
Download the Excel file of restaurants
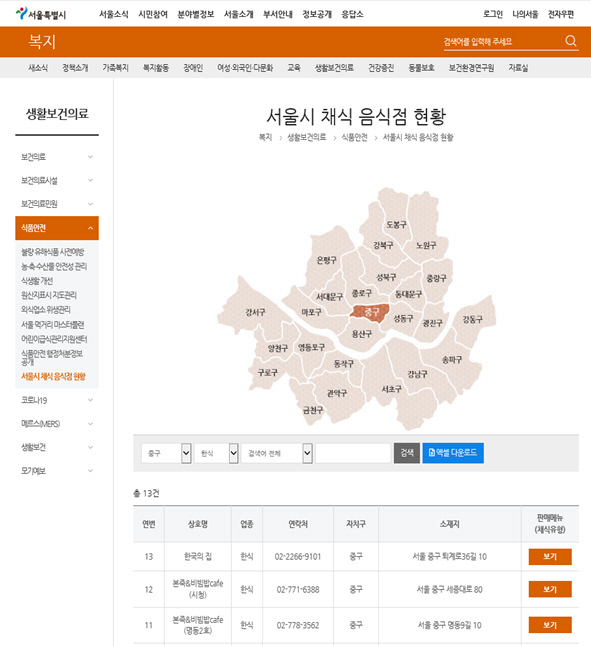tap(453, 453)
